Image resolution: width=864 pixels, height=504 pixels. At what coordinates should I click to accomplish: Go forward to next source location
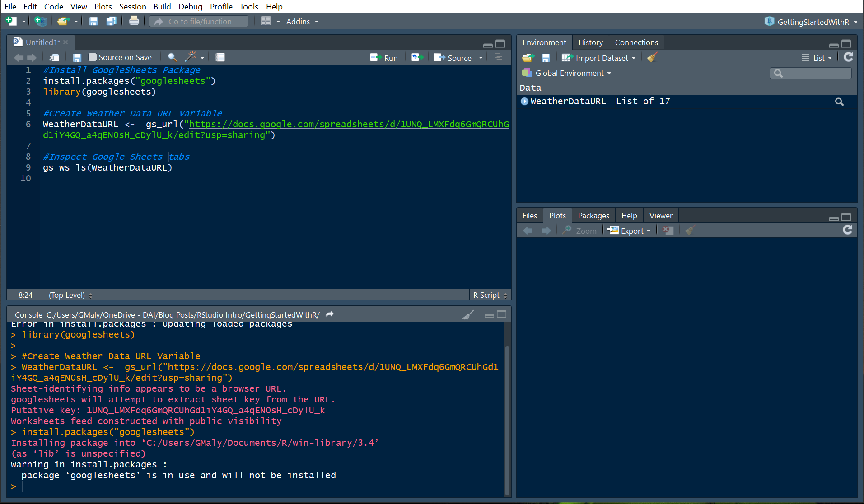tap(32, 57)
